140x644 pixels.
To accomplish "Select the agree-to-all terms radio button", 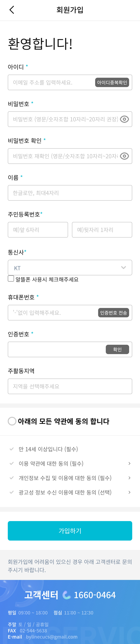I will 12,421.
